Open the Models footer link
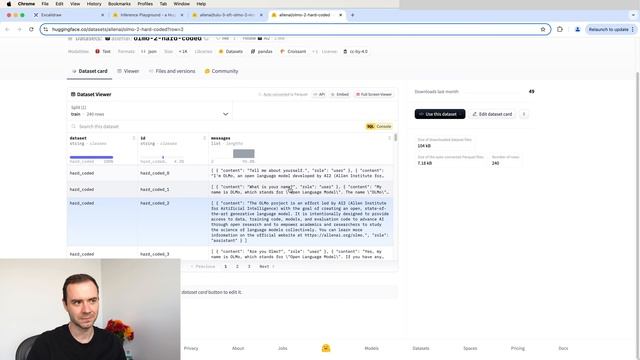The width and height of the screenshot is (640, 360). tap(371, 348)
